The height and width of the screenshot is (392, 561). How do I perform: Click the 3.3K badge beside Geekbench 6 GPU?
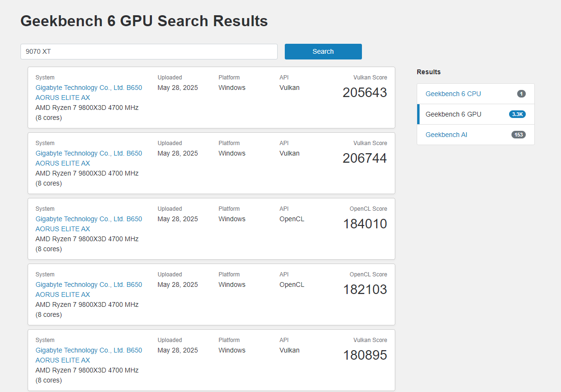tap(517, 114)
